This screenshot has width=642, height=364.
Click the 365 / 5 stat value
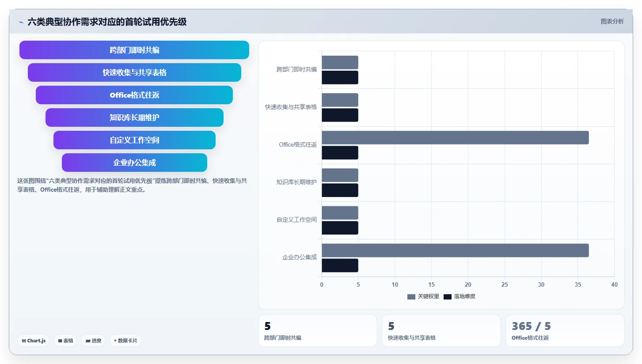pos(531,326)
